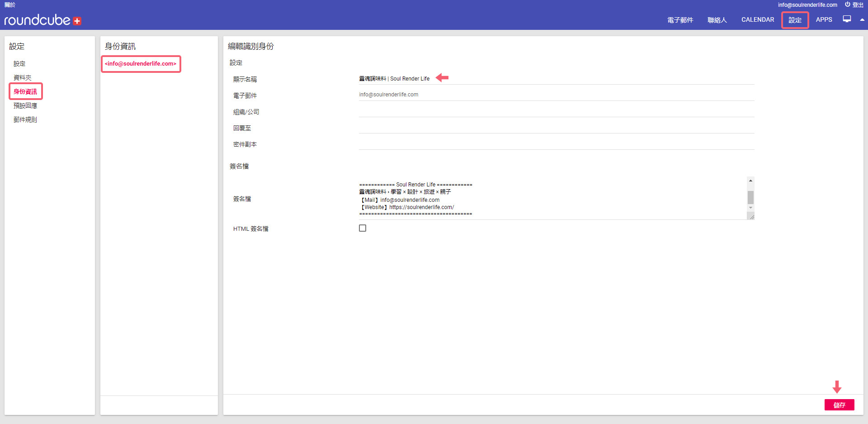Save the identity with the 儲存 button

[840, 405]
